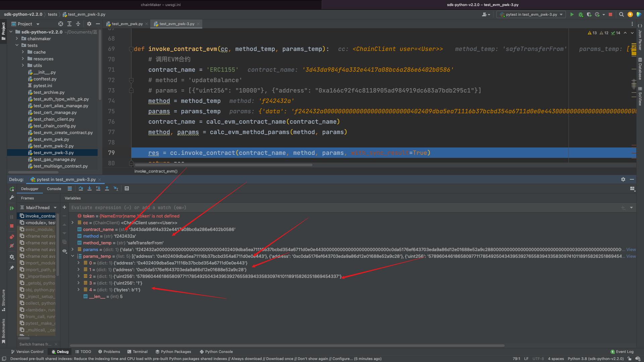Toggle Mute Breakpoints icon
The width and height of the screenshot is (644, 362).
[12, 246]
